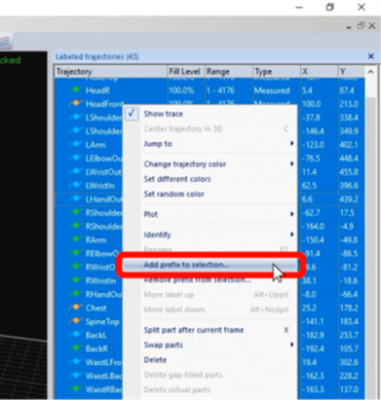Click the LElbowOut trajectory icon
This screenshot has height=400, width=381.
tap(76, 158)
